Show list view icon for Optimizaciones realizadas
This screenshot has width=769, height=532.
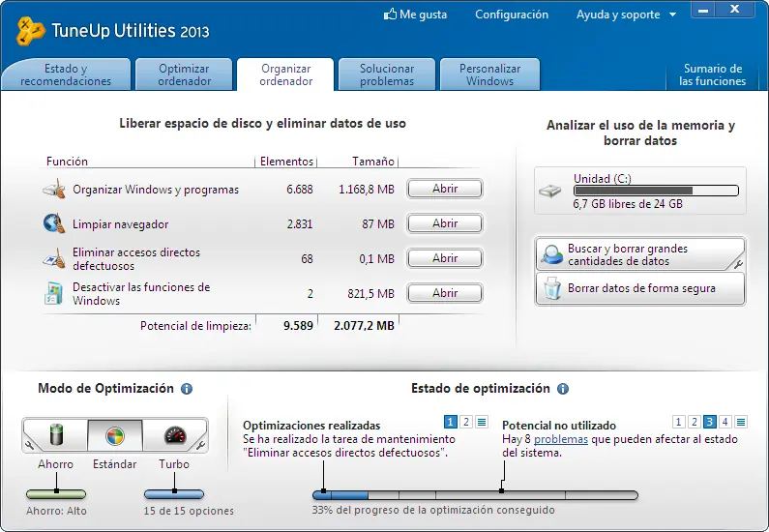[482, 422]
